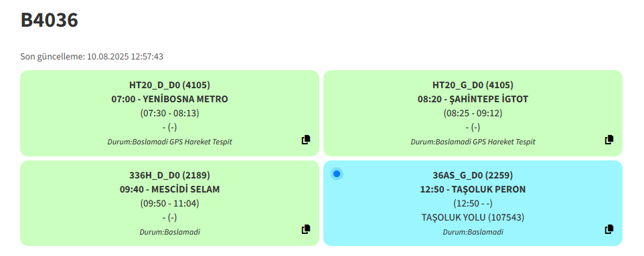Click the (07:30 - 08:13) time range
644x256 pixels.
pos(169,113)
